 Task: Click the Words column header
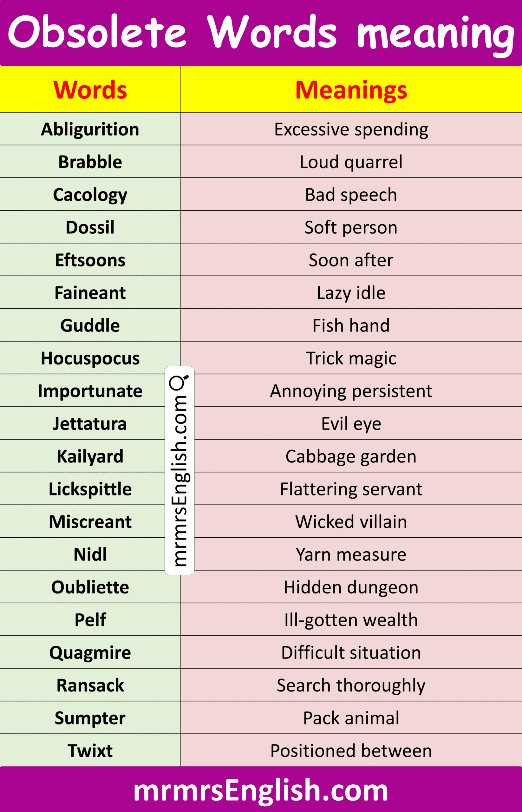90,90
